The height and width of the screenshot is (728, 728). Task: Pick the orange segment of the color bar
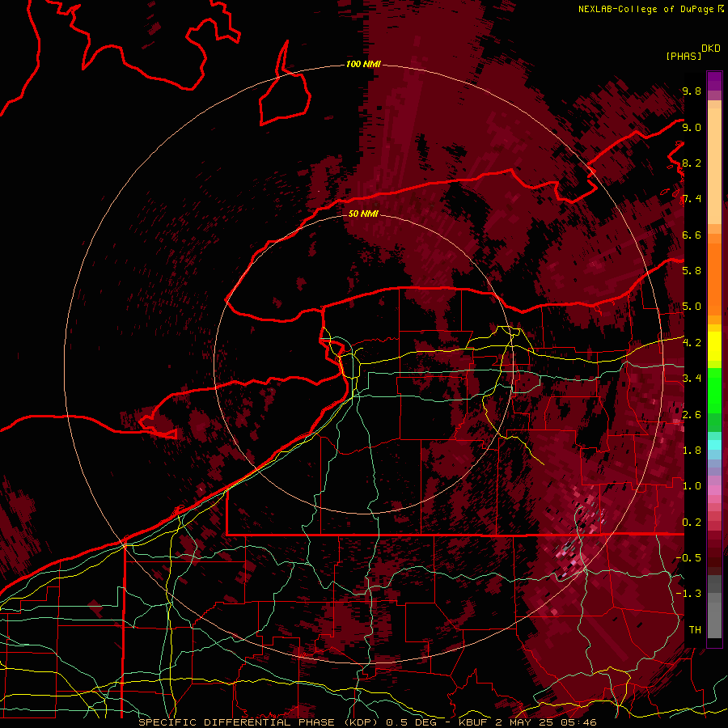[x=714, y=278]
